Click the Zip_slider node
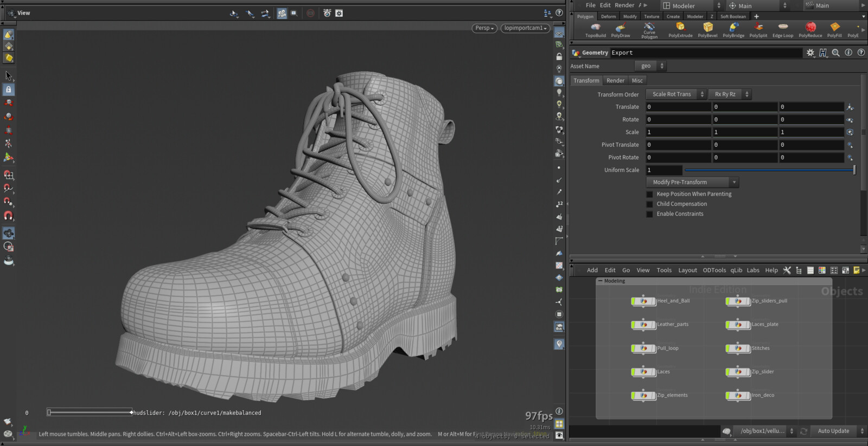 coord(738,372)
